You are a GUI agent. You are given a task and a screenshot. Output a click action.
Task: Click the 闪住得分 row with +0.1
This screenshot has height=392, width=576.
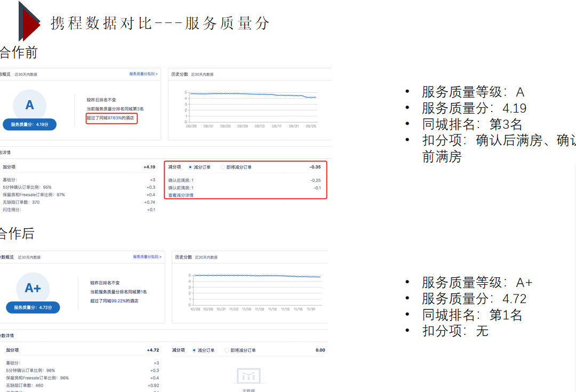[79, 210]
